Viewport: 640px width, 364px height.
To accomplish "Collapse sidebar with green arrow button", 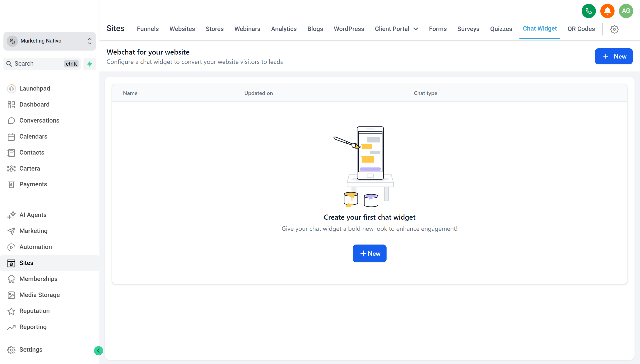I will coord(98,350).
